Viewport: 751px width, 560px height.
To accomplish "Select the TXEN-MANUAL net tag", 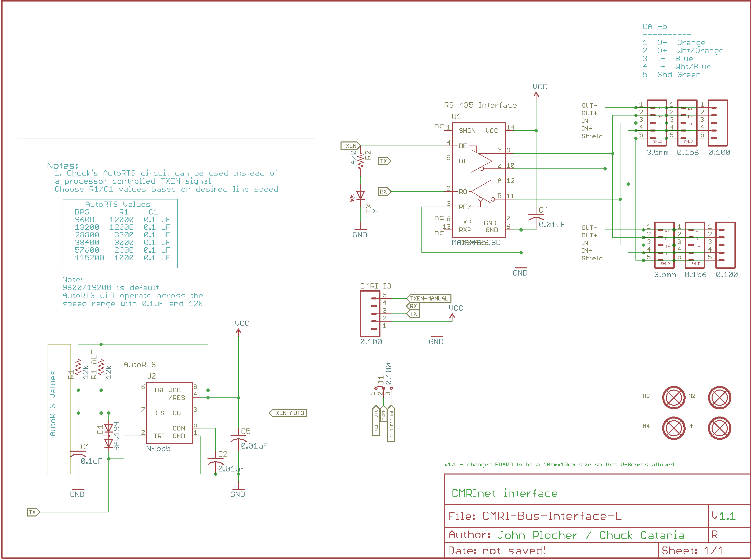I will point(429,298).
